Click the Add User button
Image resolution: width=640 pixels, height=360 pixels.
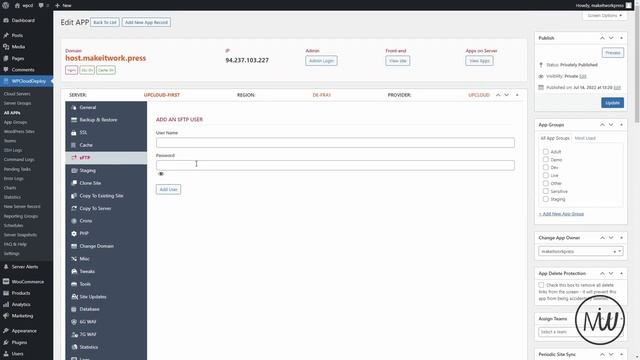(168, 189)
